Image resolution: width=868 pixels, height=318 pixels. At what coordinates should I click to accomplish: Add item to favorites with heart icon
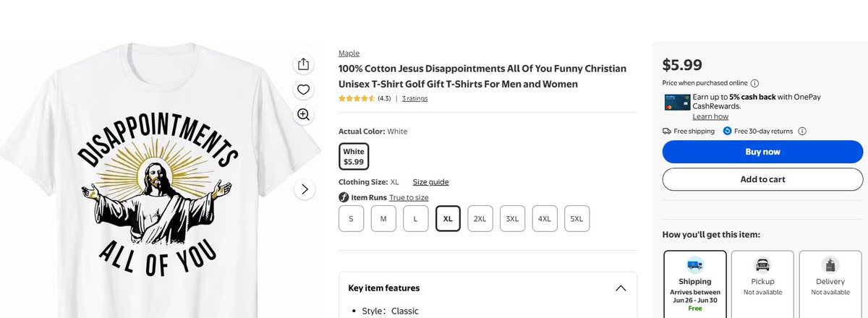[304, 90]
